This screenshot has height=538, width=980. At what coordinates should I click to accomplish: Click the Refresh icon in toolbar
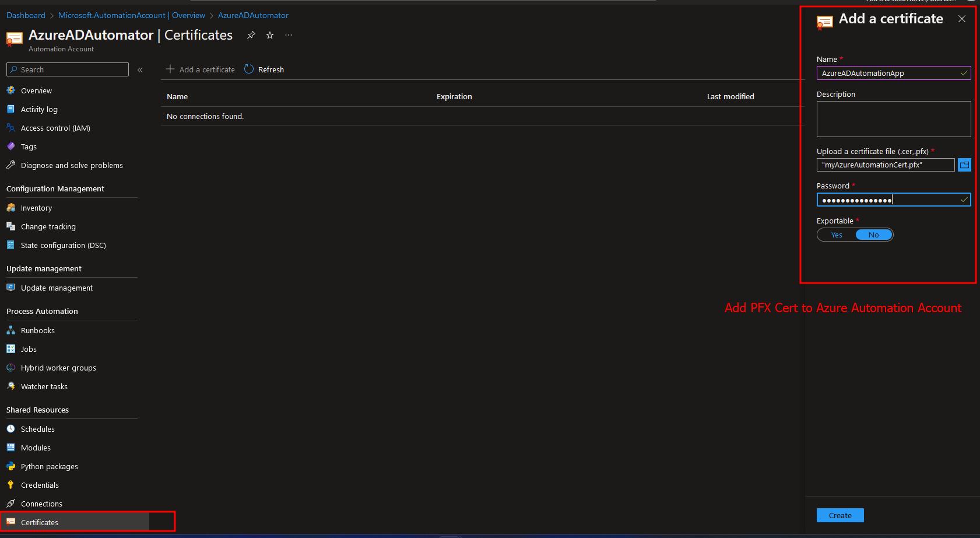pos(249,69)
